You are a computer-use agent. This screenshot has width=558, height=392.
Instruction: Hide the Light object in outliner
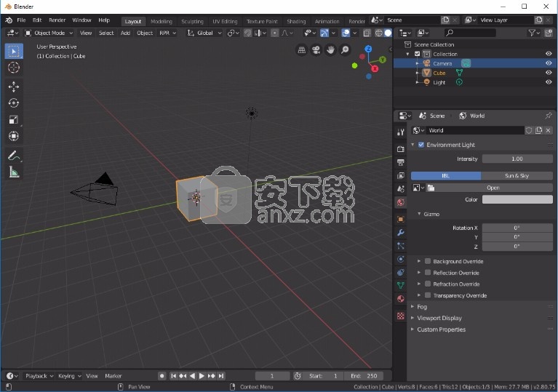[549, 82]
